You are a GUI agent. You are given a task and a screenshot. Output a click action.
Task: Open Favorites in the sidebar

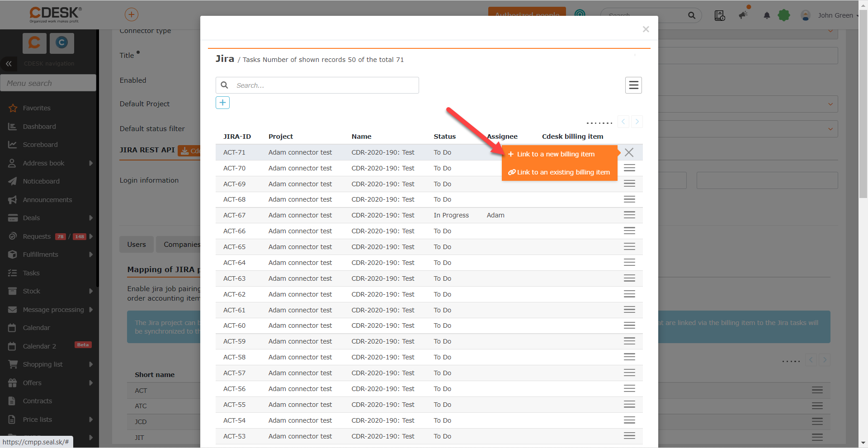pos(37,108)
